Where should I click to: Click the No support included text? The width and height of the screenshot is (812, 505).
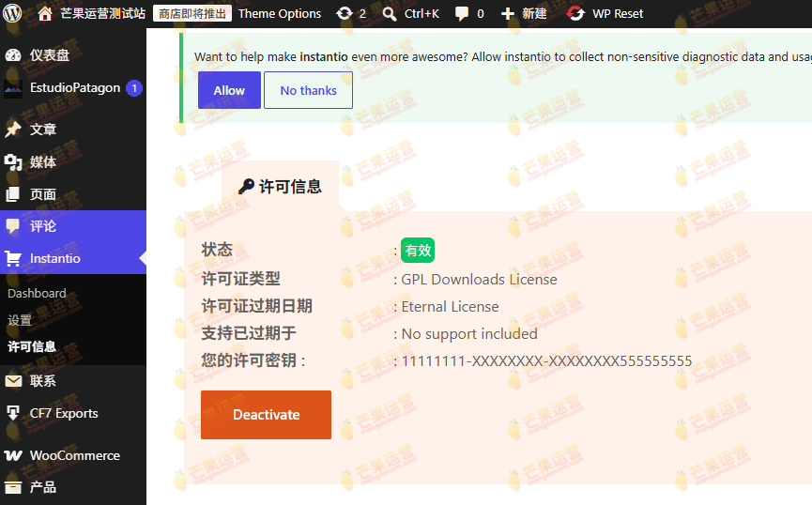coord(469,334)
